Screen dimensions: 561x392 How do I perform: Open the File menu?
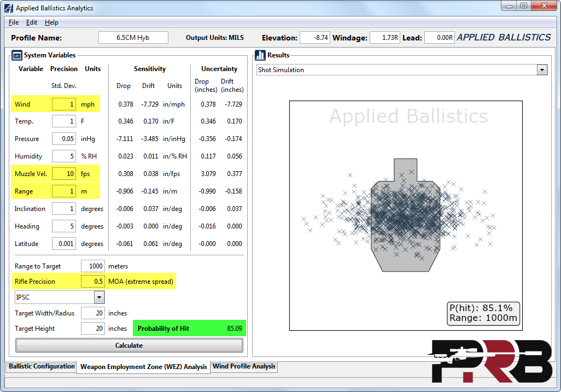click(14, 22)
